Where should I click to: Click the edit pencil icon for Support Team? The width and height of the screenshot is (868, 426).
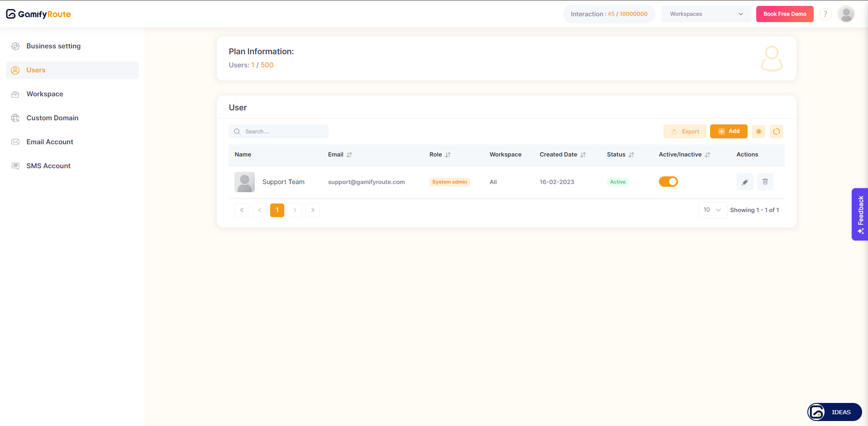tap(744, 182)
